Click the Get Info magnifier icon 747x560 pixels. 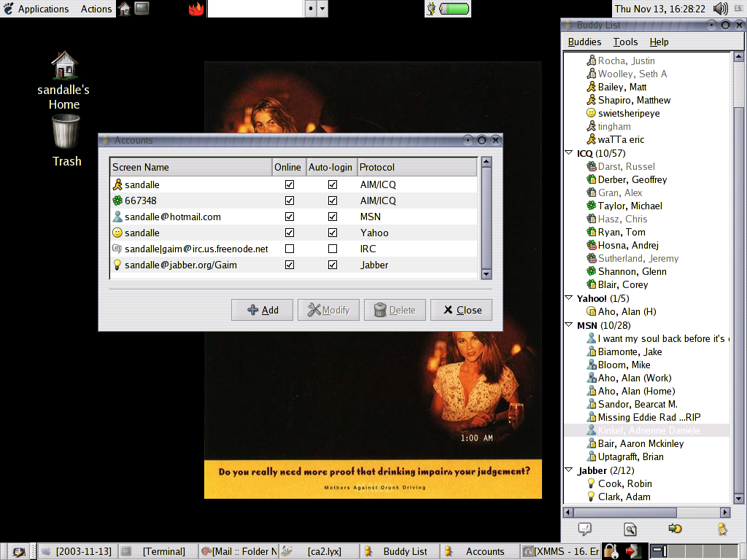tap(630, 529)
